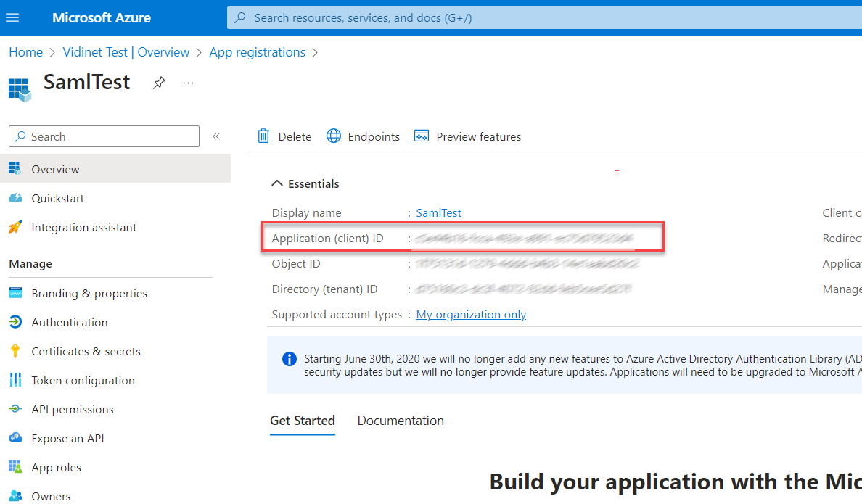Screen dimensions: 862x504
Task: Open API permissions
Action: click(x=72, y=409)
